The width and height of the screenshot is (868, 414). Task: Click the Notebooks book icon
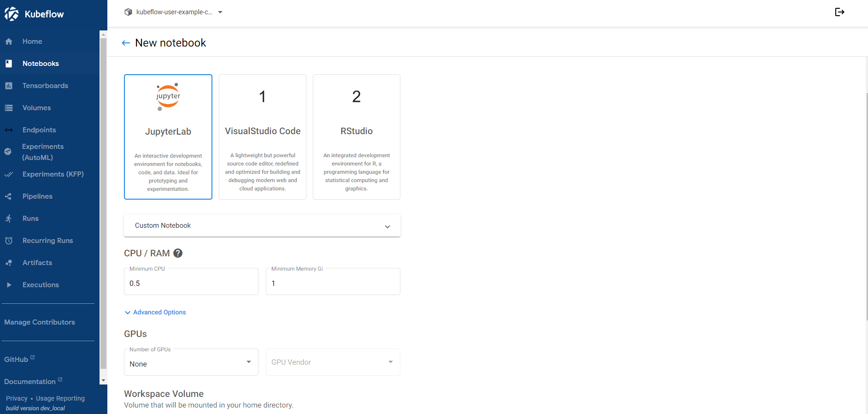click(x=9, y=64)
